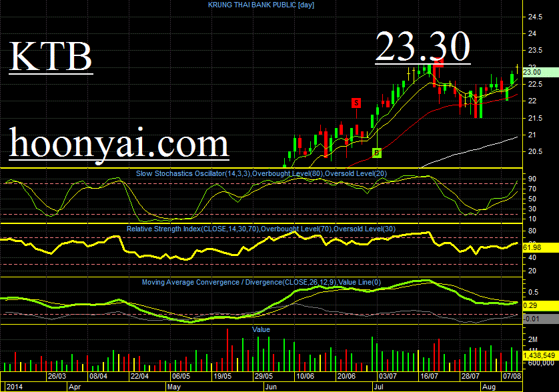This screenshot has height=392, width=559.
Task: Click the 22.5 price axis label
Action: [535, 84]
